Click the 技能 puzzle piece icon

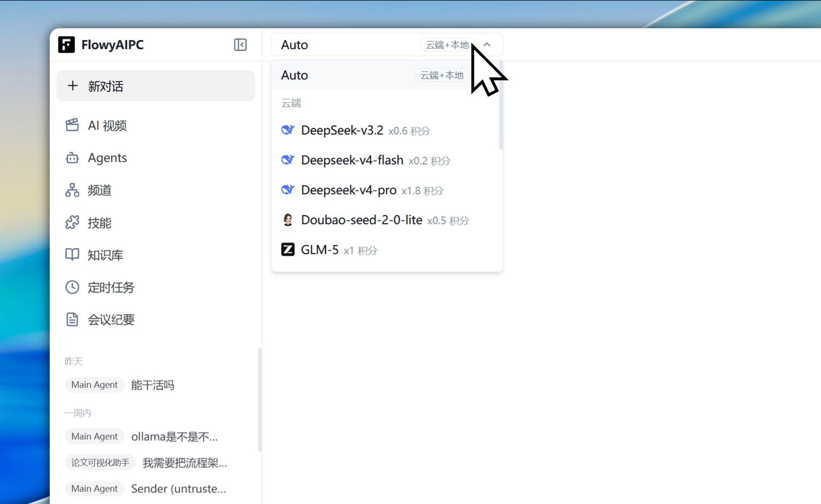click(x=72, y=223)
